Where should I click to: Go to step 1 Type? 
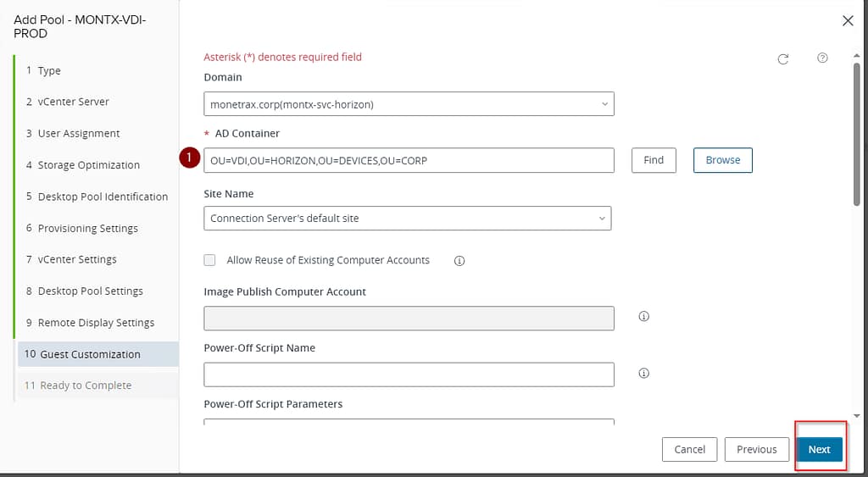tap(49, 70)
